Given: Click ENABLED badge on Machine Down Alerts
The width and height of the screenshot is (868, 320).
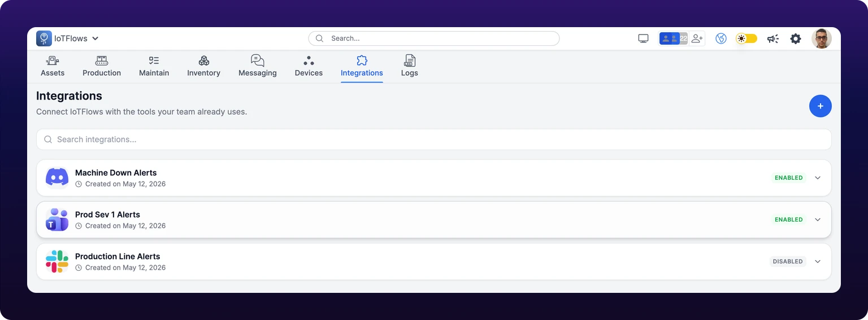Looking at the screenshot, I should (x=789, y=178).
